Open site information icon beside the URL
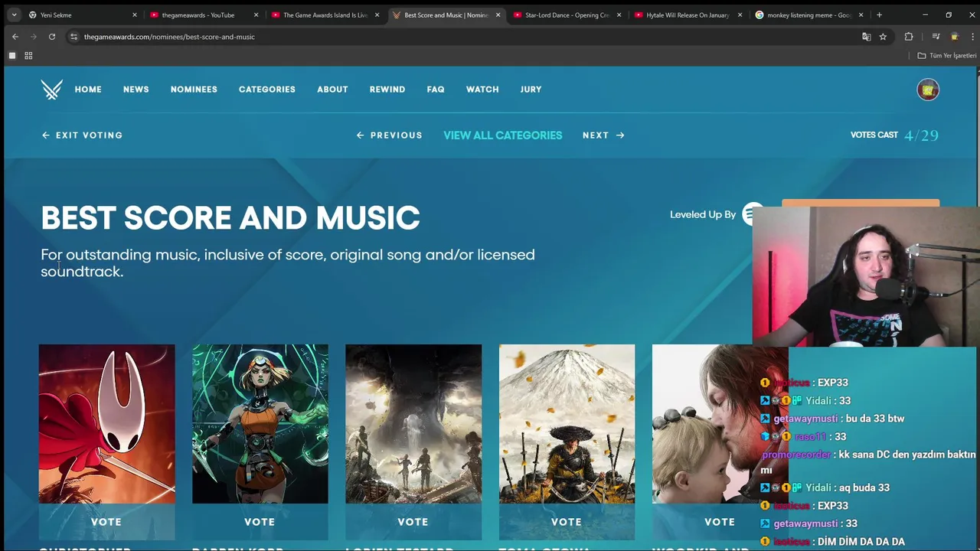 pyautogui.click(x=73, y=37)
